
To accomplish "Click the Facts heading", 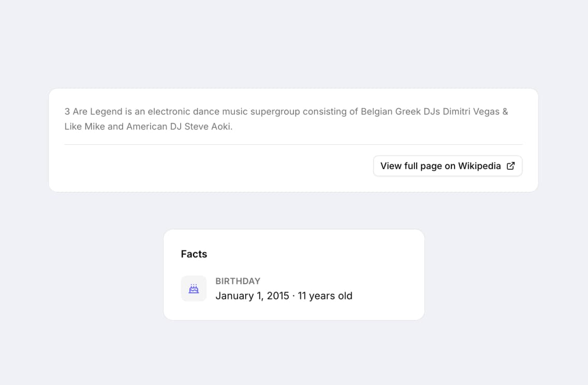I will 194,254.
